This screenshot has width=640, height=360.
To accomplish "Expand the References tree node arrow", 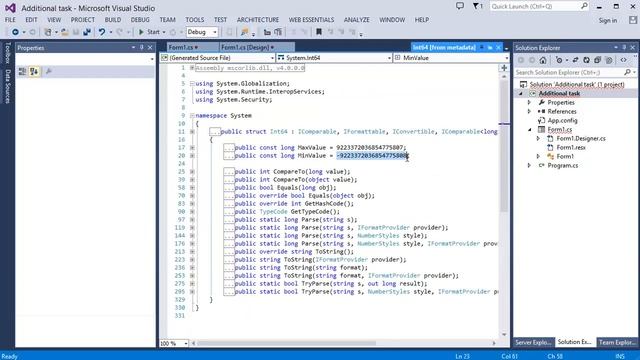I will tap(529, 111).
